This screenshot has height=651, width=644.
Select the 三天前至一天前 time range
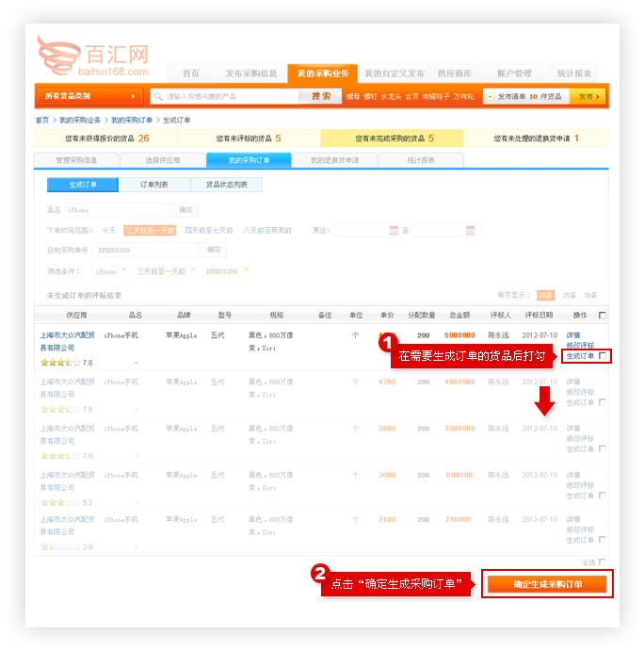point(151,230)
